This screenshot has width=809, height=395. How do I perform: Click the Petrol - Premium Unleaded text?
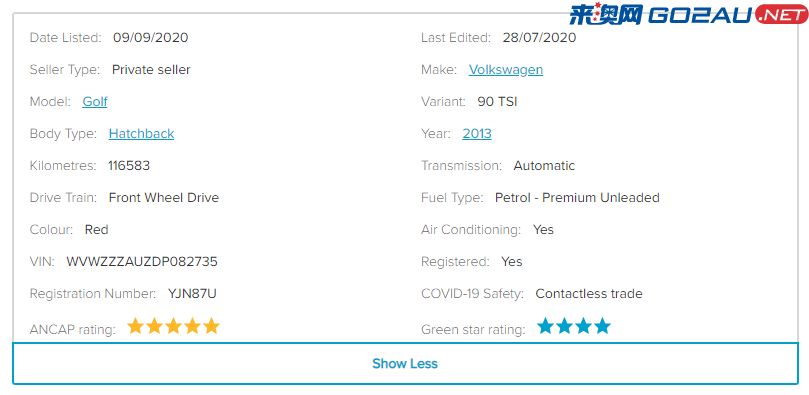(x=577, y=198)
